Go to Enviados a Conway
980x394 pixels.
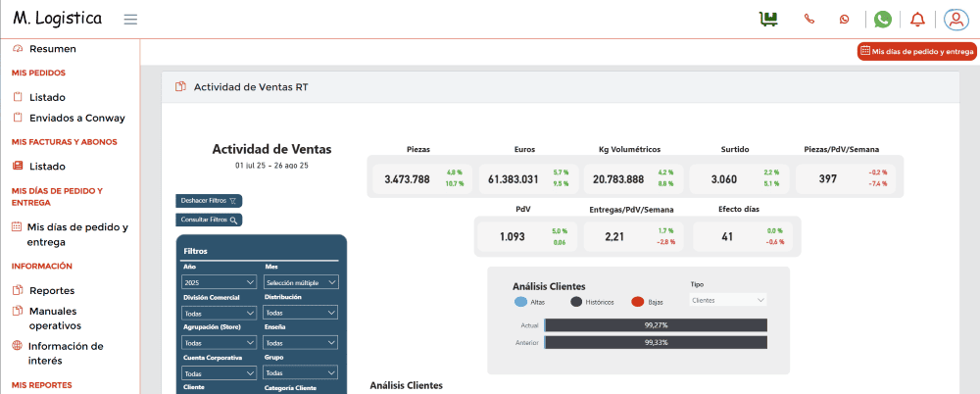(76, 118)
